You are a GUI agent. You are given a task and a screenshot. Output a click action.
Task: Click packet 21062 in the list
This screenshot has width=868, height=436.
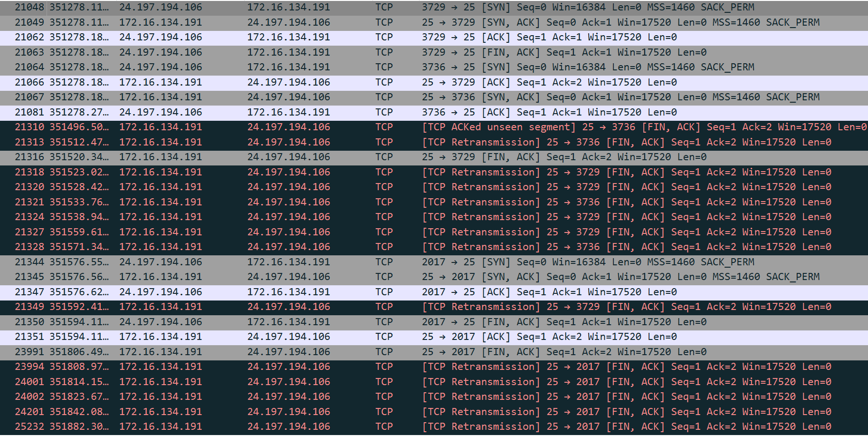click(434, 37)
